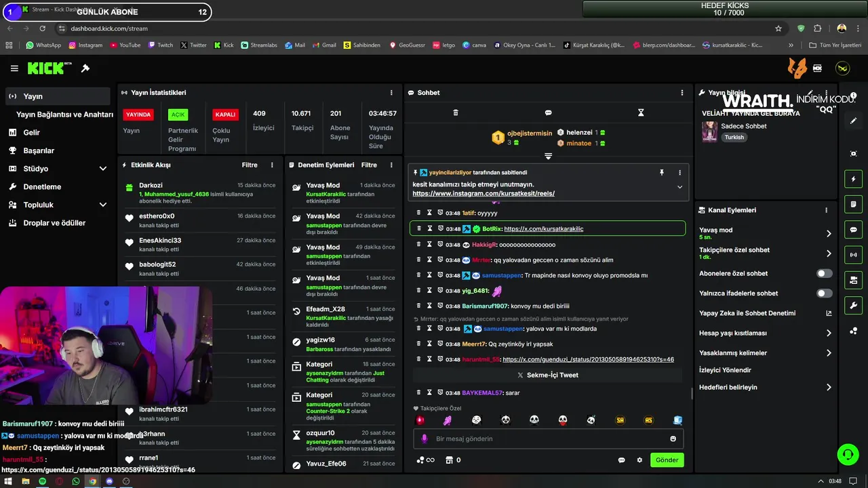Click the wrench icon in the right sidebar
Screen dimensions: 868x488
tap(854, 305)
